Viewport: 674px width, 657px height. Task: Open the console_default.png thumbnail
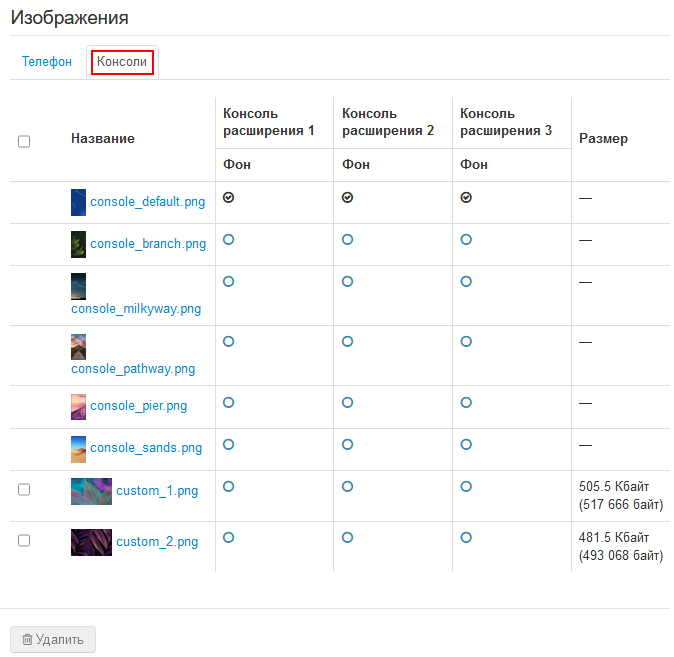[x=78, y=202]
